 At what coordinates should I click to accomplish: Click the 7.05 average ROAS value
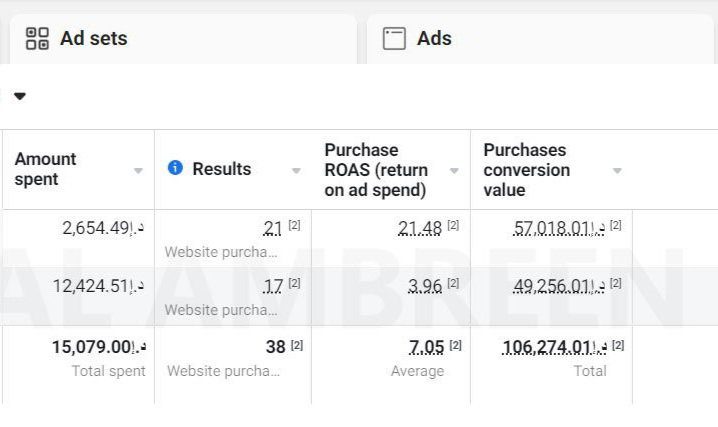click(426, 347)
